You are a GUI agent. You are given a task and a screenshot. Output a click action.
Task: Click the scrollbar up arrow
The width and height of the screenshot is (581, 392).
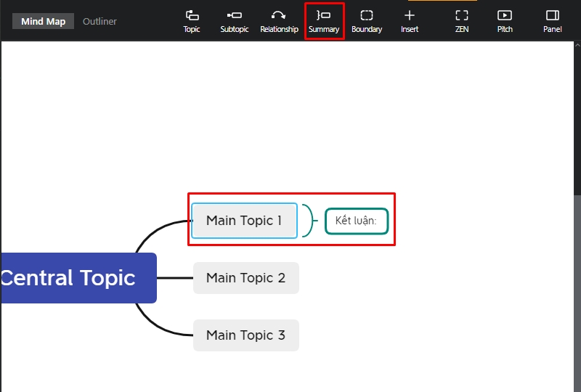pyautogui.click(x=577, y=46)
